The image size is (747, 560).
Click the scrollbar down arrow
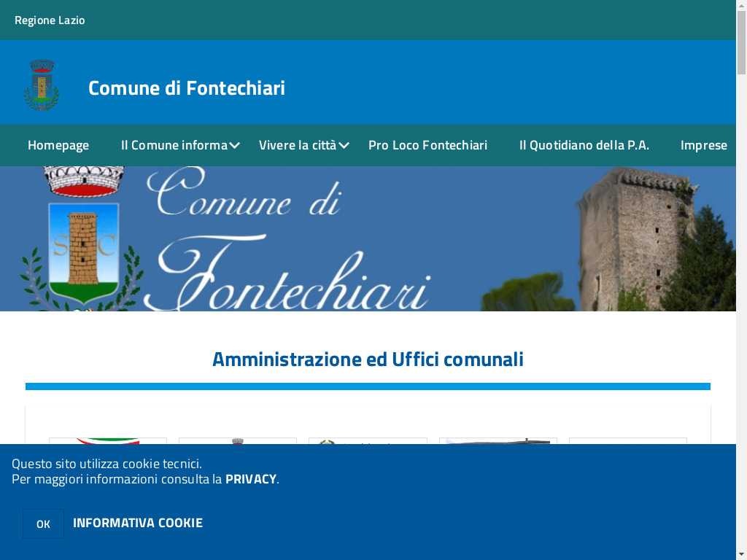(741, 554)
